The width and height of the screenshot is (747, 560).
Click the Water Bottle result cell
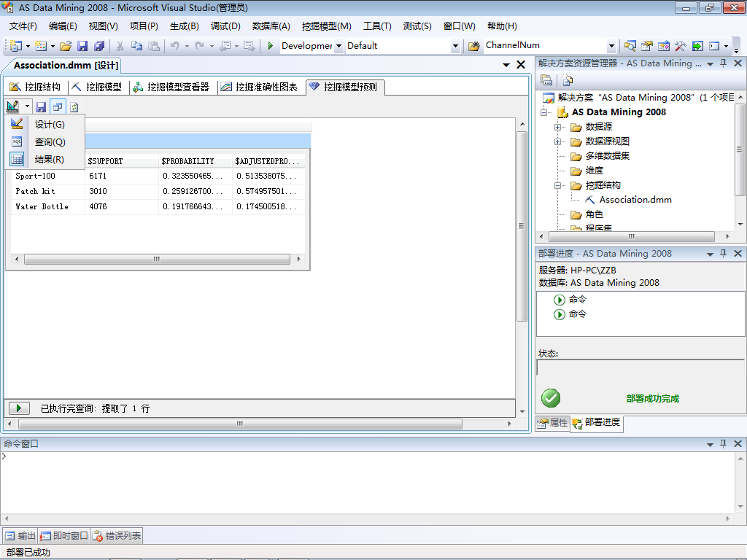click(47, 206)
